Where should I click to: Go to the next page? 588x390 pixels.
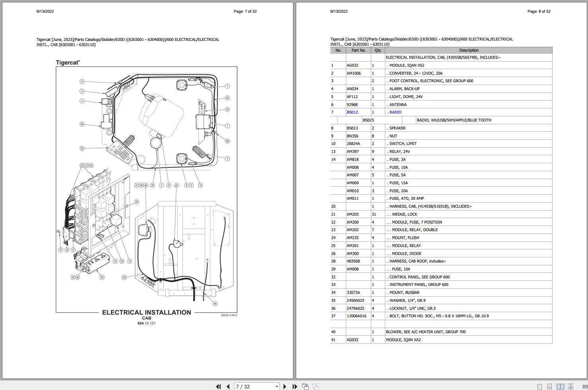click(285, 386)
